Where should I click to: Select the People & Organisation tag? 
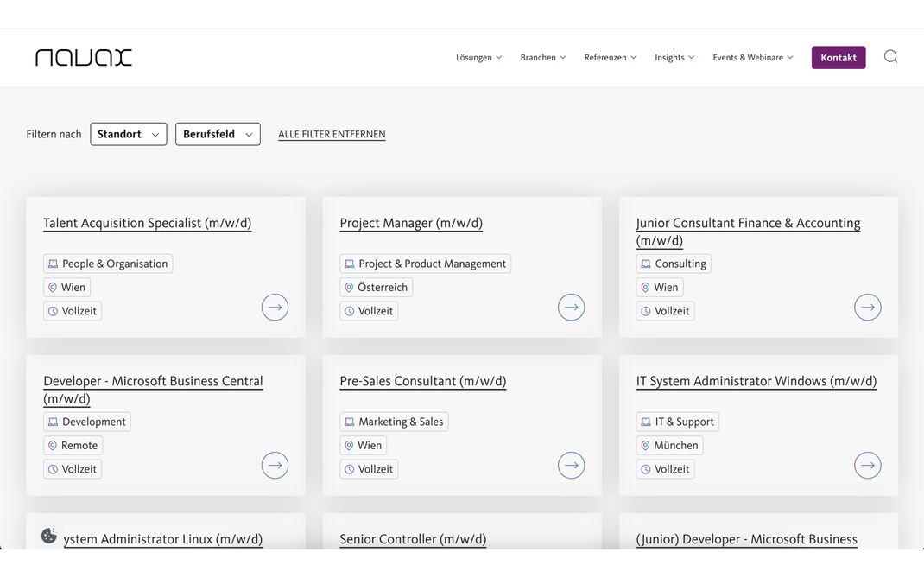[x=108, y=264]
